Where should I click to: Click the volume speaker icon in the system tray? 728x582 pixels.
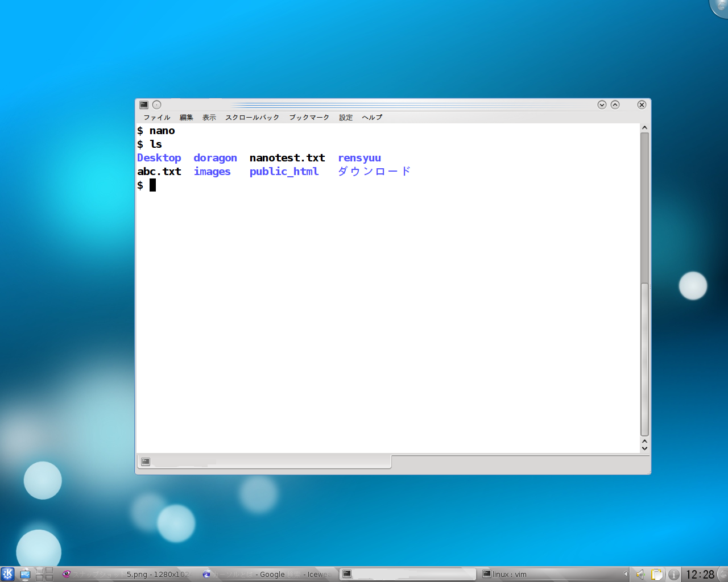[639, 574]
